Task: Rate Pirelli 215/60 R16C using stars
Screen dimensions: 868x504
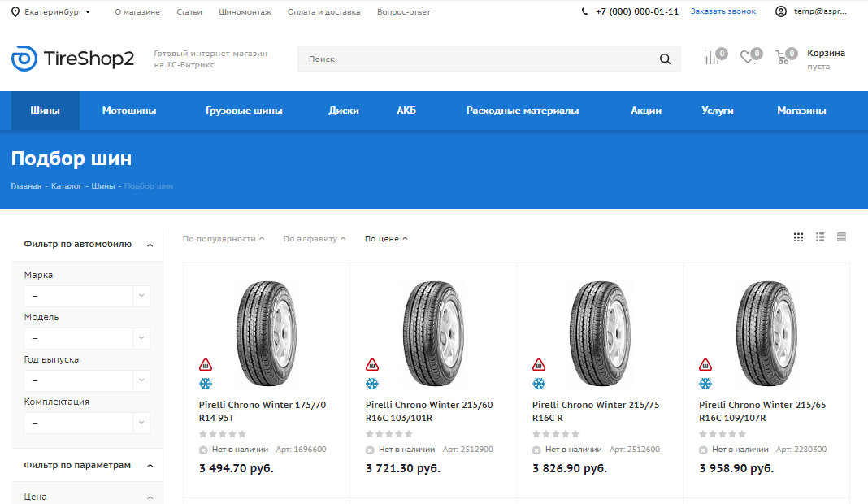Action: [389, 433]
